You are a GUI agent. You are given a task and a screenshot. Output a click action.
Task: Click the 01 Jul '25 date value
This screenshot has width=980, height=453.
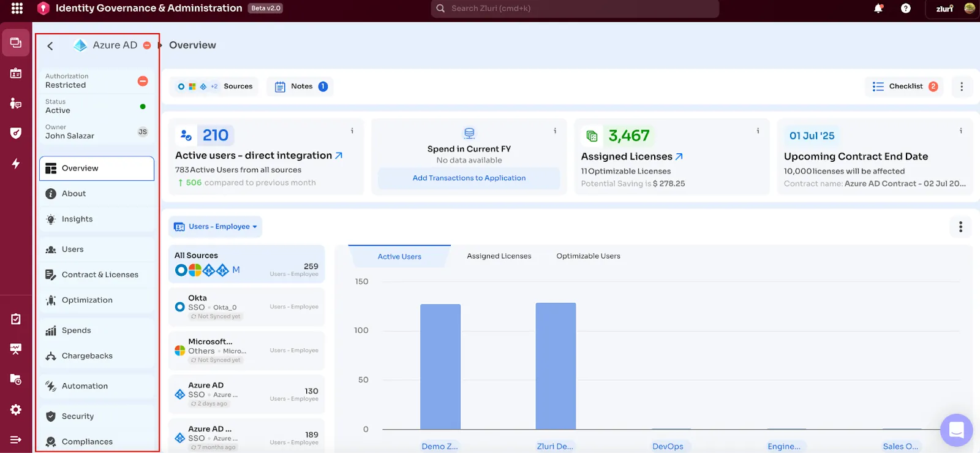pyautogui.click(x=812, y=136)
